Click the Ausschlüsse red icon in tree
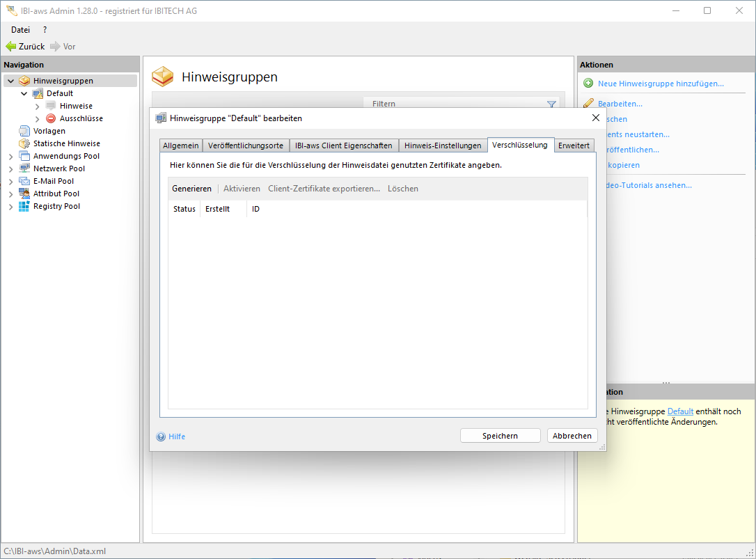 pos(51,118)
